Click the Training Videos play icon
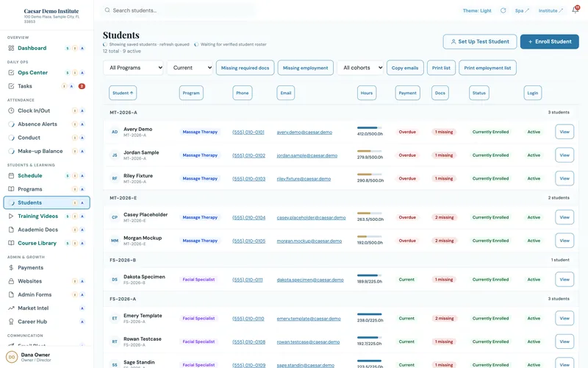 pos(11,216)
